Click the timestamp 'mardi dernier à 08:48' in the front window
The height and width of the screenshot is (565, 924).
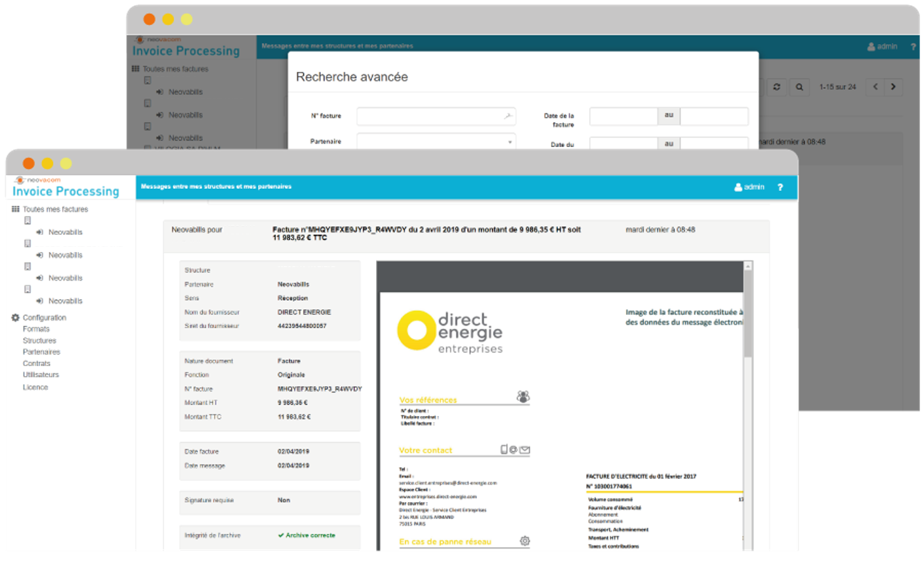(x=660, y=230)
